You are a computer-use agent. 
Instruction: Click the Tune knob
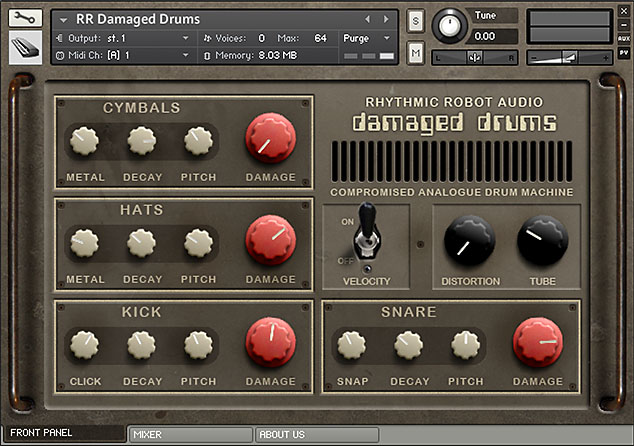[449, 25]
